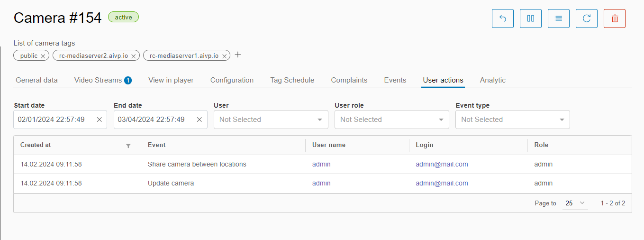
Task: Expand the User role dropdown
Action: pos(392,120)
